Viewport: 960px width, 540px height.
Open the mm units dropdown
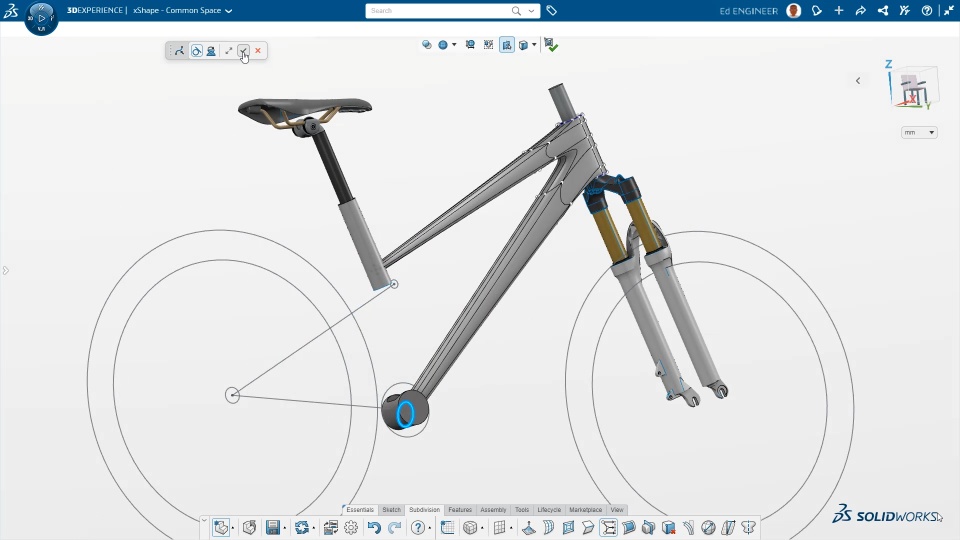[x=919, y=132]
